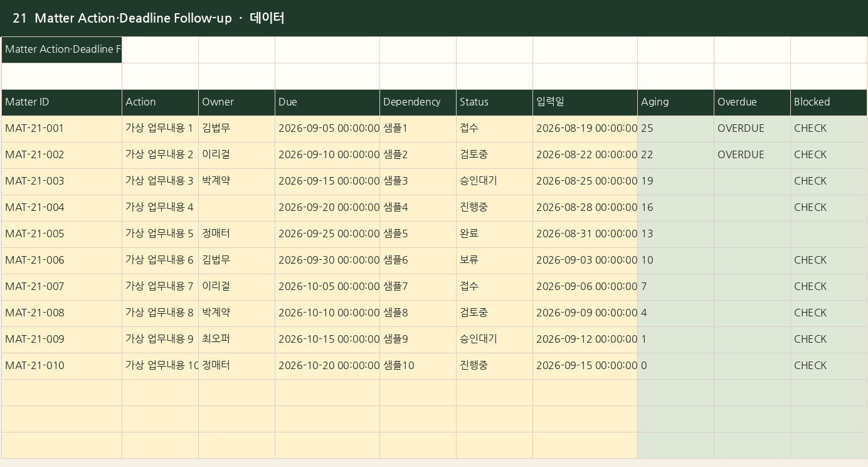Select the Aging value 25
The width and height of the screenshot is (868, 467).
click(x=675, y=129)
